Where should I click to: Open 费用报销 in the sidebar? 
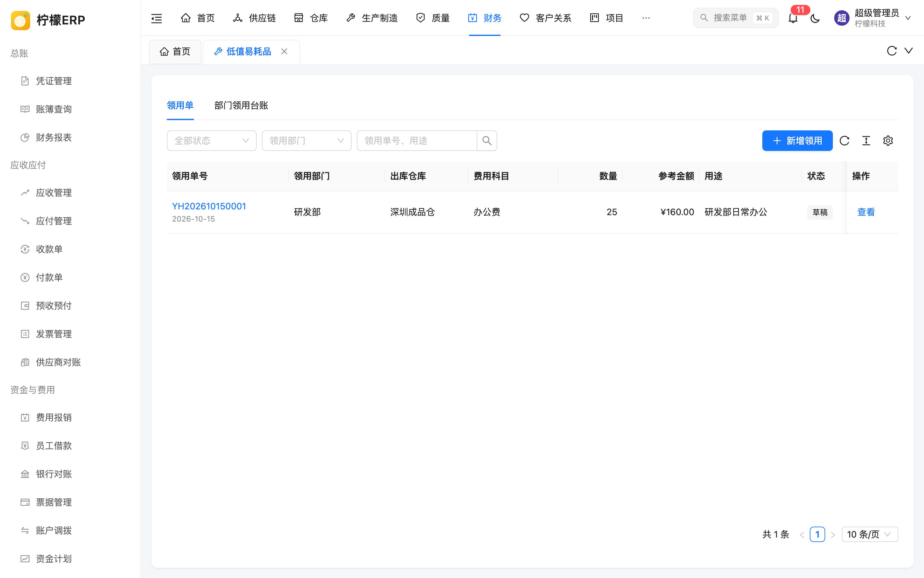(x=70, y=417)
